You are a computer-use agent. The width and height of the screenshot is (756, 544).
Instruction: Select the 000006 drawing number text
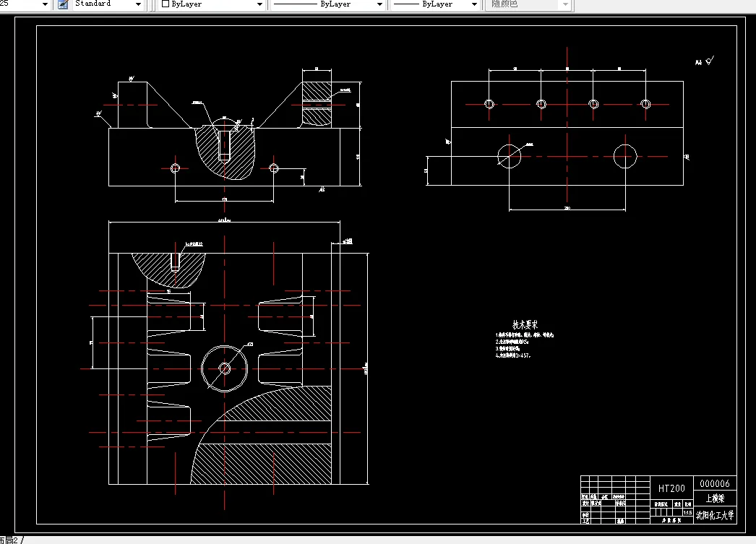(x=715, y=483)
